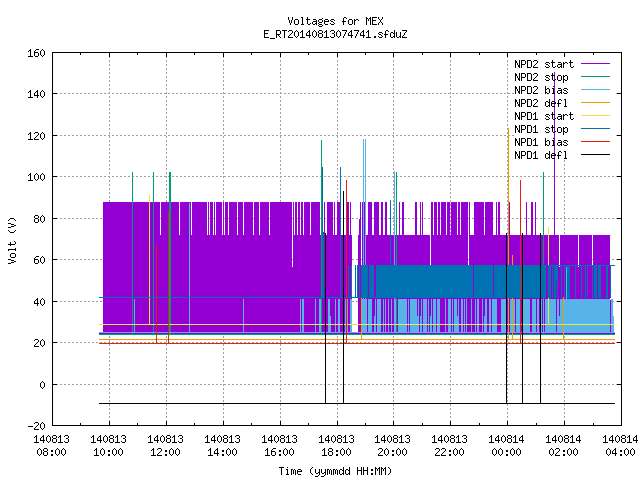Click the x-axis tick label 140813 12:00
The image size is (640, 480).
[165, 446]
